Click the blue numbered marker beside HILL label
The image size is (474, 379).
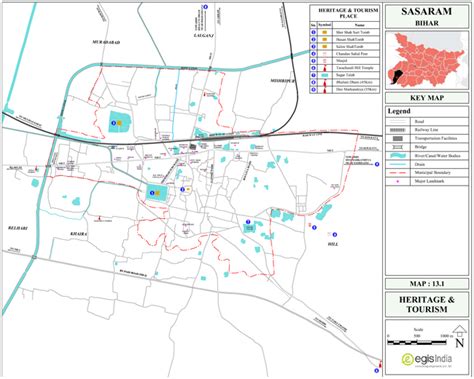click(x=335, y=235)
